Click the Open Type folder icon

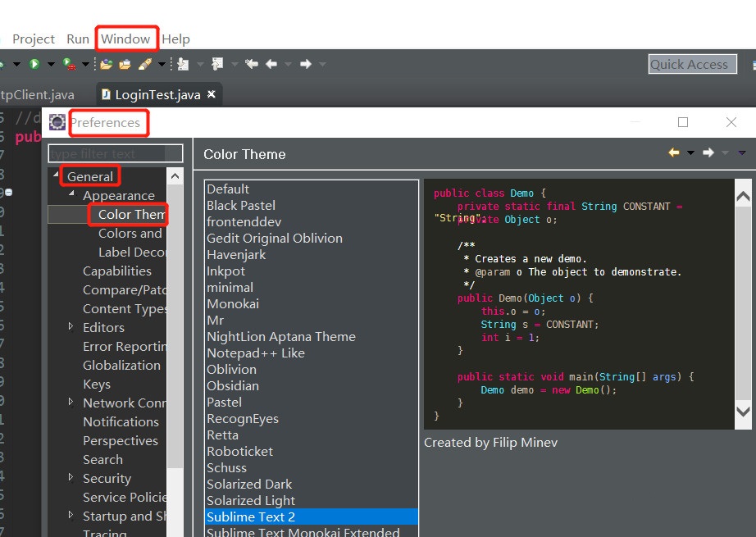[x=106, y=64]
